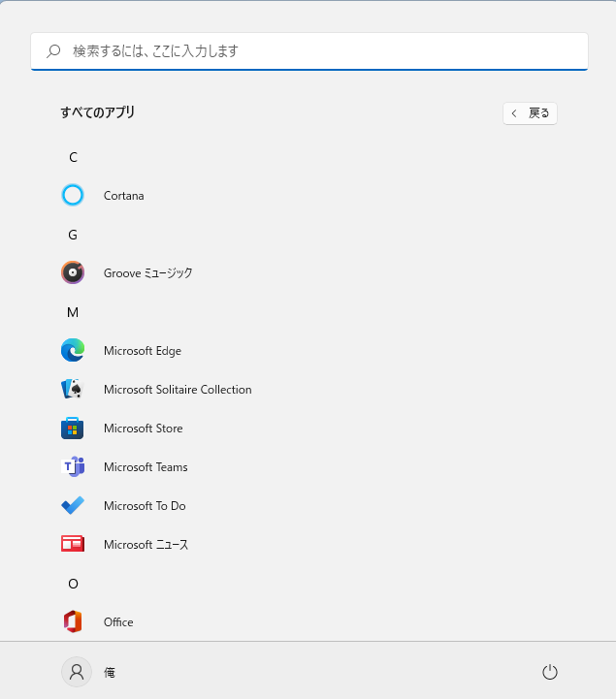This screenshot has width=616, height=699.
Task: Click the Microsoft Store text label
Action: pos(144,428)
